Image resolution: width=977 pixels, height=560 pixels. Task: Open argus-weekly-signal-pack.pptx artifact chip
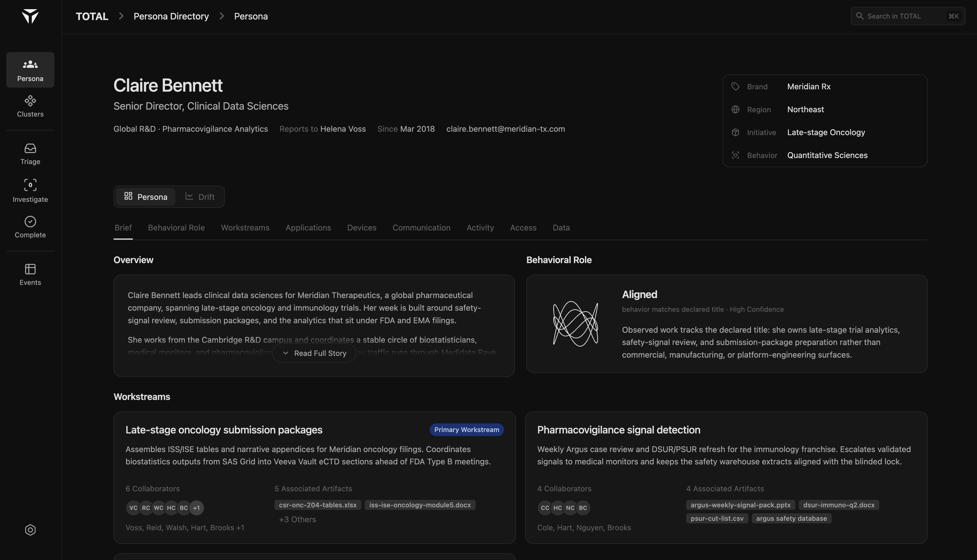(740, 505)
